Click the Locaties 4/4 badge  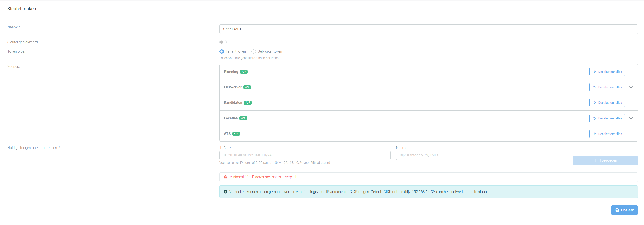pyautogui.click(x=243, y=118)
